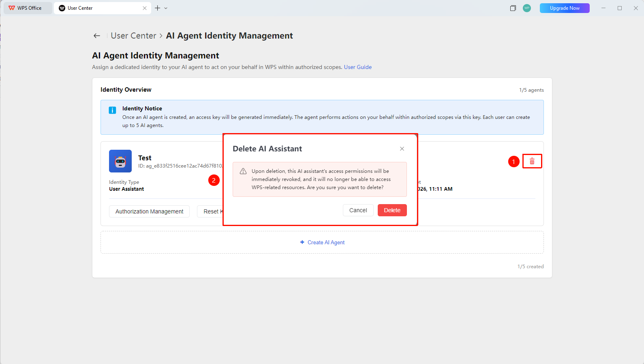Close the Delete AI Assistant dialog

tap(402, 149)
